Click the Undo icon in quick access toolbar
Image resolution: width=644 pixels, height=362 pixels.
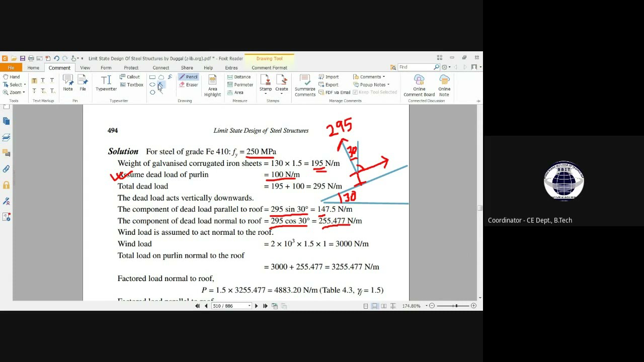pos(56,58)
